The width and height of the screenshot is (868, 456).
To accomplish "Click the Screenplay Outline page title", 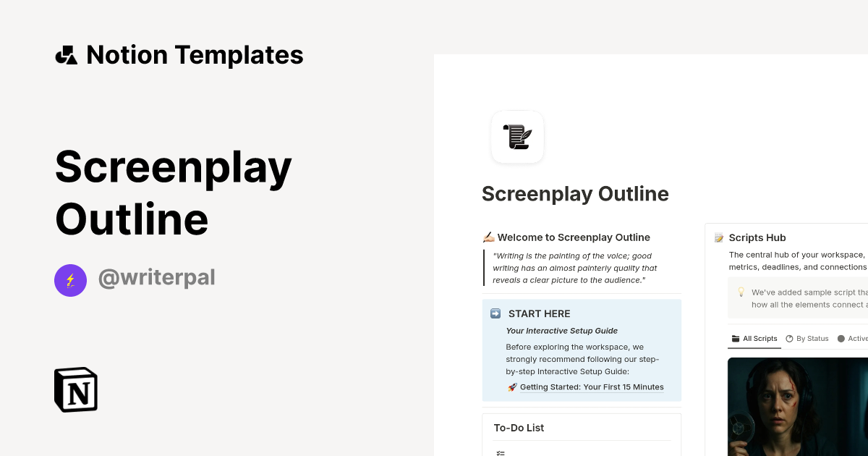I will 575,193.
